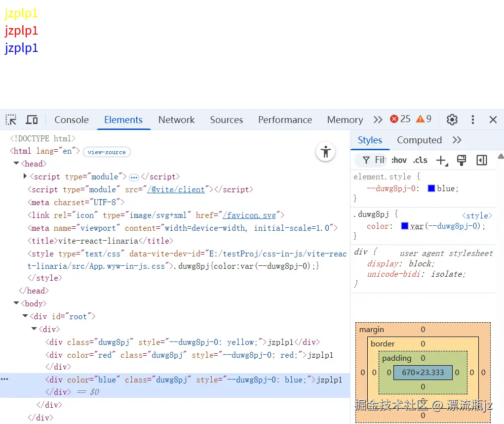The height and width of the screenshot is (424, 504).
Task: Toggle class editor with the .cls button
Action: [420, 160]
